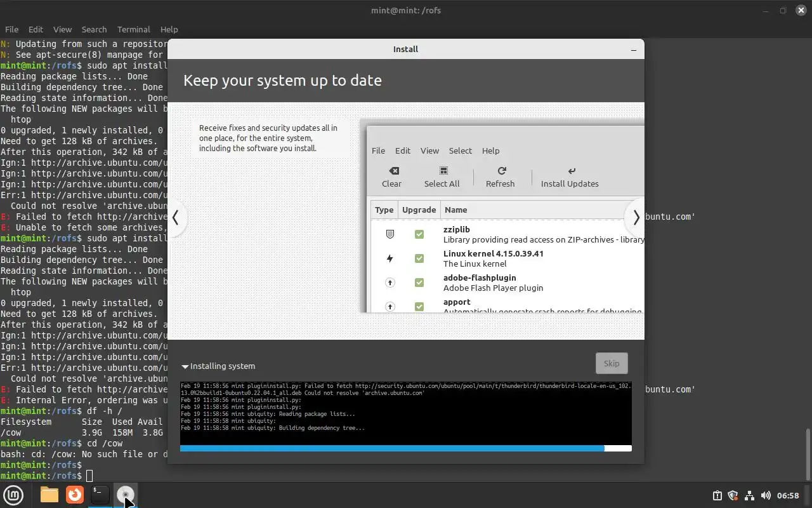Click the Select All toolbar icon
This screenshot has width=812, height=508.
click(443, 171)
